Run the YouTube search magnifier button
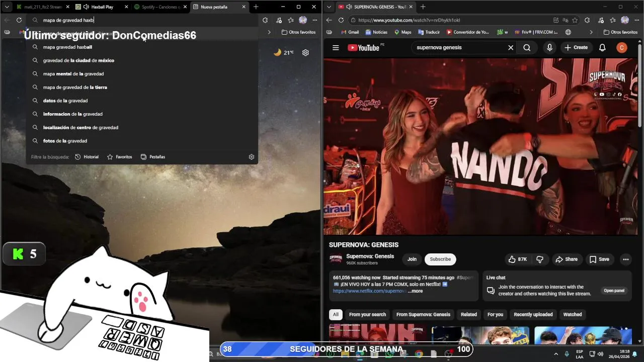Screen dimensions: 644x362 point(527,48)
